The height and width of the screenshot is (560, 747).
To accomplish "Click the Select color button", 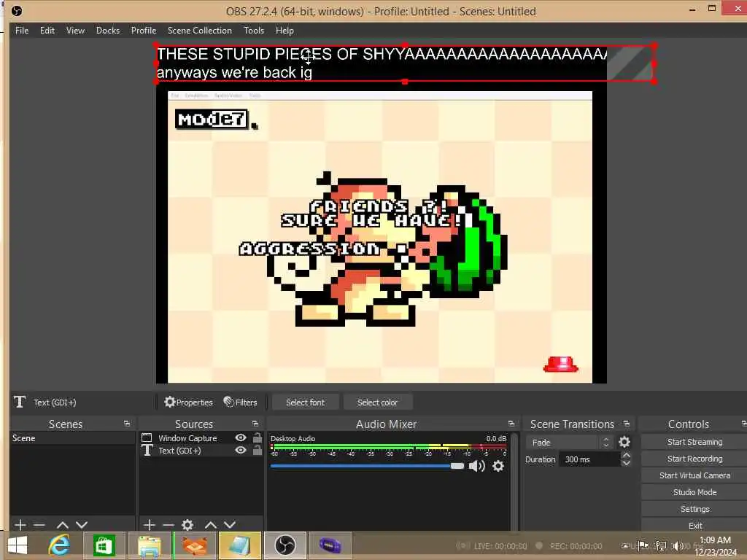I will tap(377, 402).
